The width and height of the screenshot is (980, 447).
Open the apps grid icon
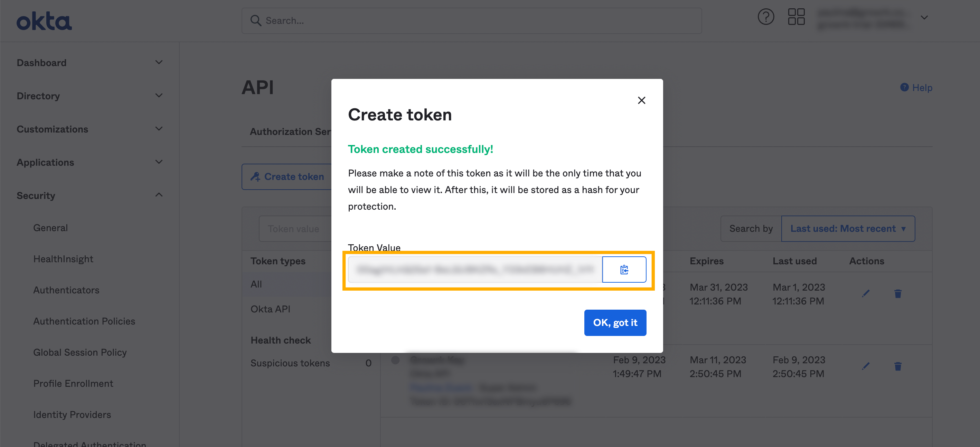(x=796, y=17)
